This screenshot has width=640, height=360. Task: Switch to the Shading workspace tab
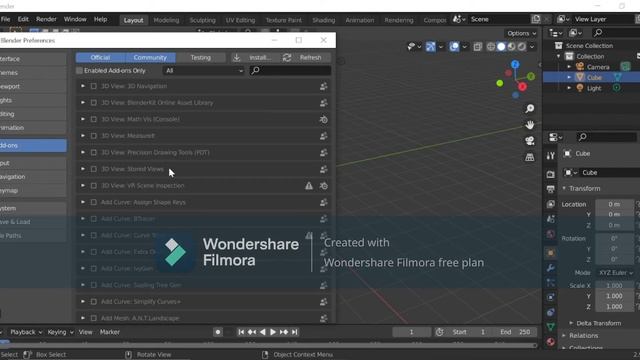(x=324, y=20)
